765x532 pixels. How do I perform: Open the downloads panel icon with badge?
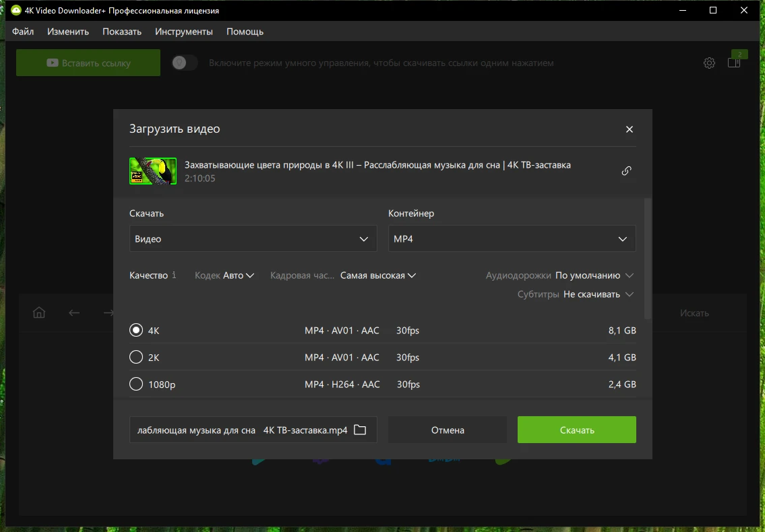[734, 63]
